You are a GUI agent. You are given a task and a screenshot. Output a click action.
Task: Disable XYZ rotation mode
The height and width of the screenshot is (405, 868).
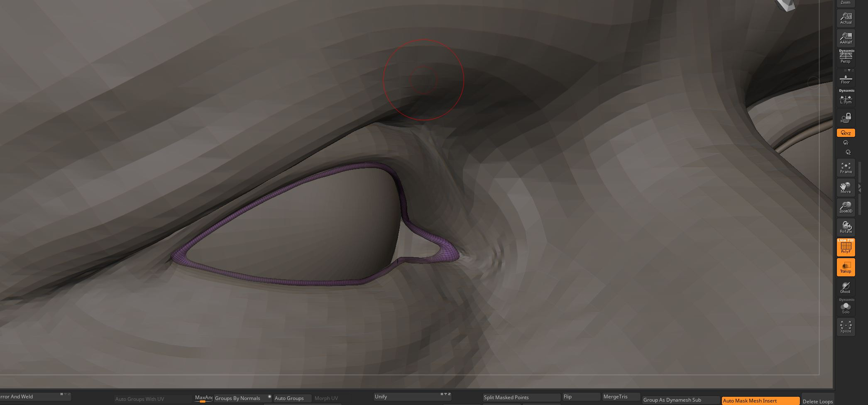click(846, 133)
